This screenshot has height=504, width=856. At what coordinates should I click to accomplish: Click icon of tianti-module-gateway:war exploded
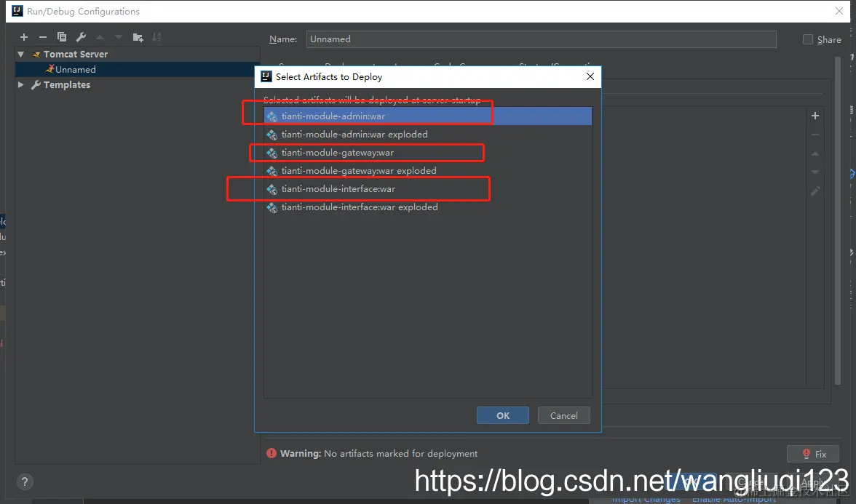272,171
